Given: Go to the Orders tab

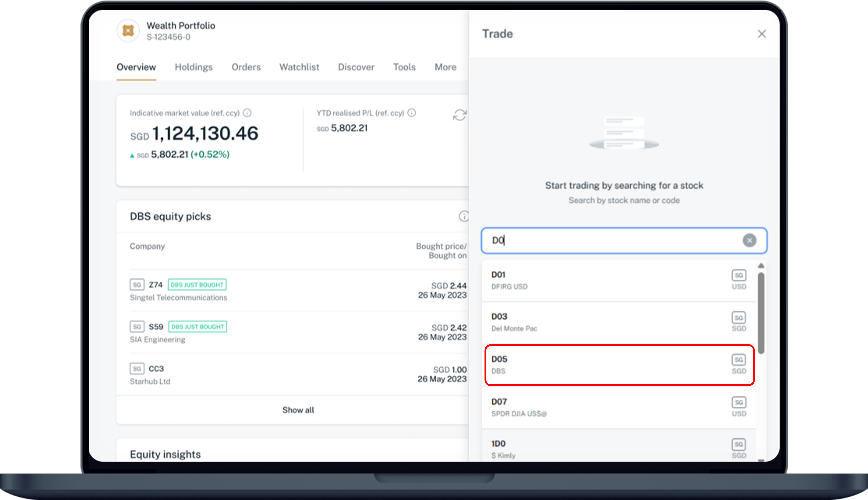Looking at the screenshot, I should tap(246, 67).
